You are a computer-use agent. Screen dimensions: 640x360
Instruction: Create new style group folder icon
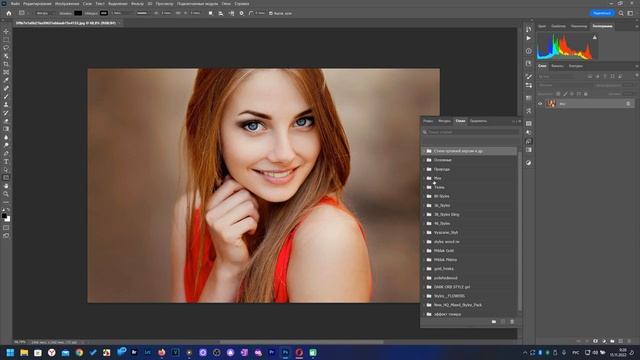pyautogui.click(x=494, y=322)
